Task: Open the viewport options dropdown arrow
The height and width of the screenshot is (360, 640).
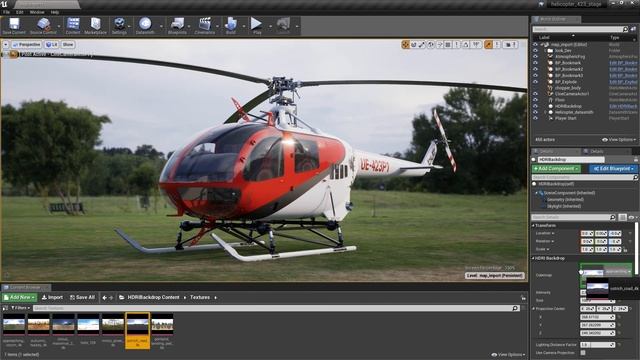Action: tap(6, 44)
